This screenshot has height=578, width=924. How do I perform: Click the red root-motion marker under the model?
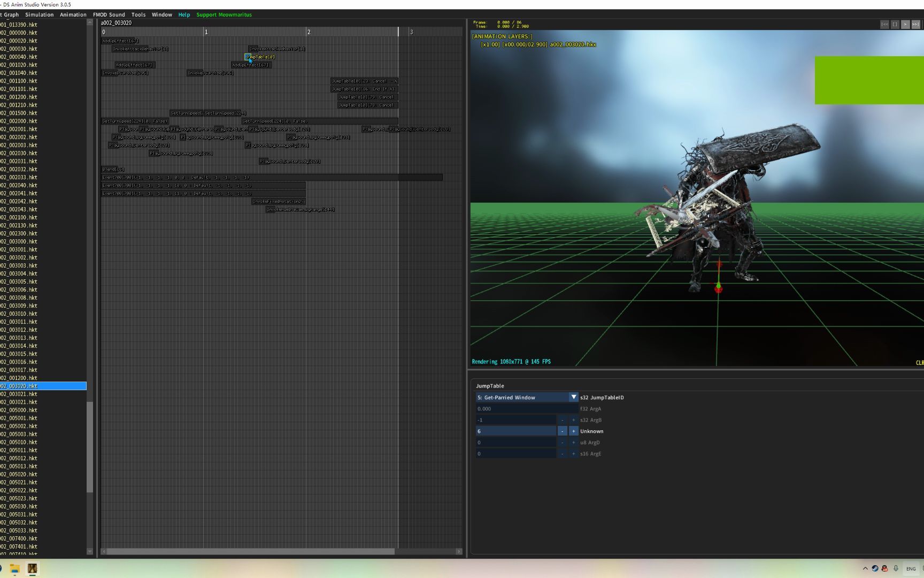coord(718,290)
